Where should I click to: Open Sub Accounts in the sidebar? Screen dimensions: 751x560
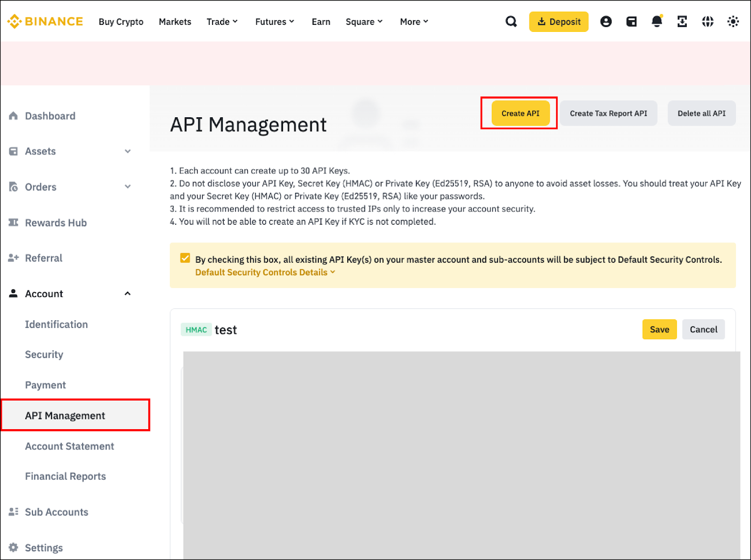click(x=56, y=512)
